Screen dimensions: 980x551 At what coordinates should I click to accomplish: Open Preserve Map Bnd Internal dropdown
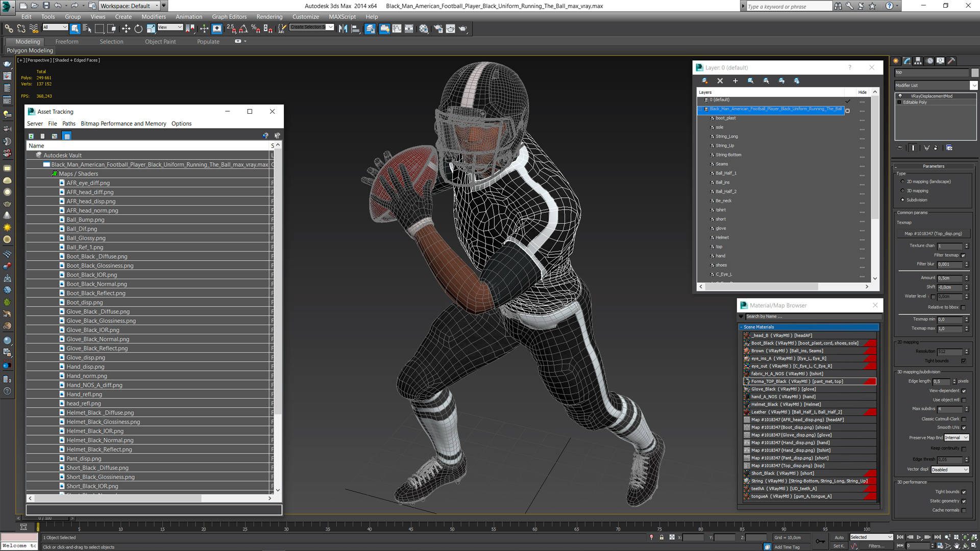coord(956,438)
